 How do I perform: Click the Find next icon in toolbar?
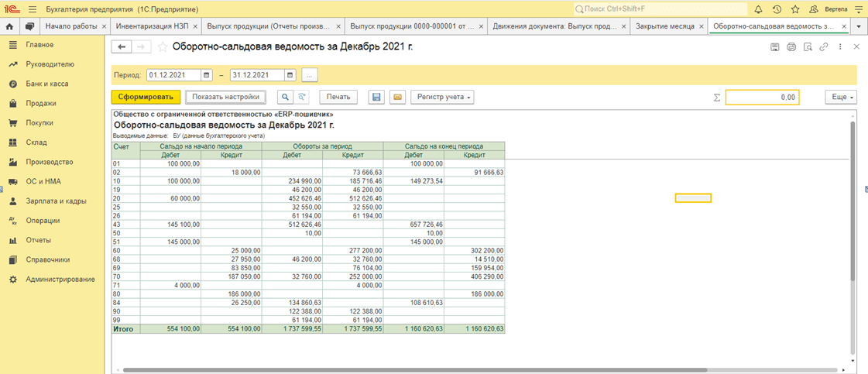(301, 97)
